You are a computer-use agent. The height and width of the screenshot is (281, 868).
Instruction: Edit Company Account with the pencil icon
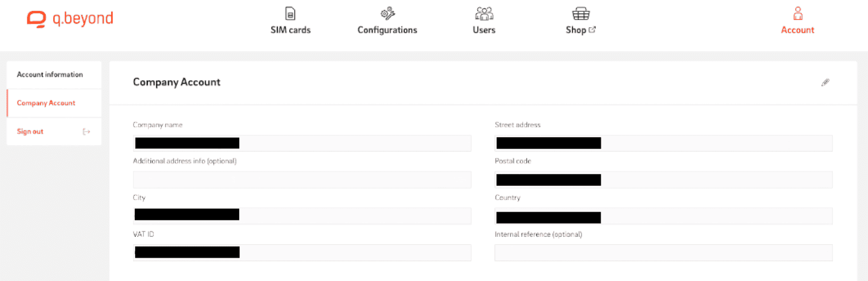(825, 83)
